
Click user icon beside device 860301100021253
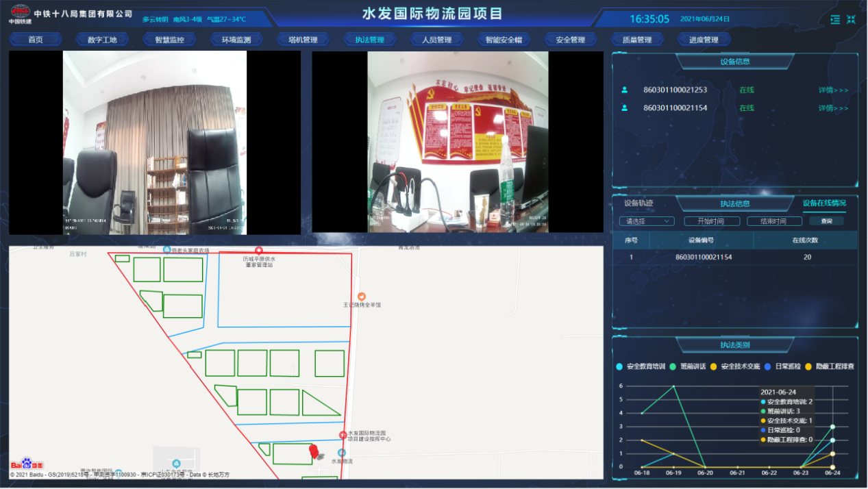click(624, 90)
